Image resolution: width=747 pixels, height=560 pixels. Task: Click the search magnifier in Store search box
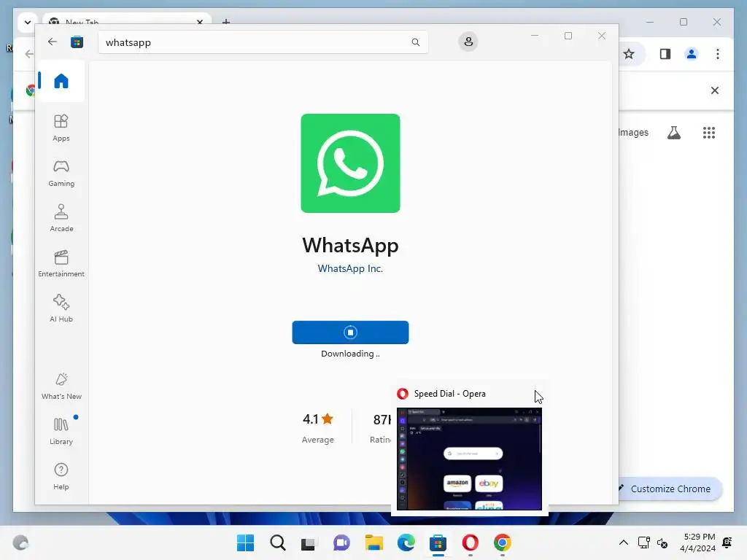pos(415,42)
